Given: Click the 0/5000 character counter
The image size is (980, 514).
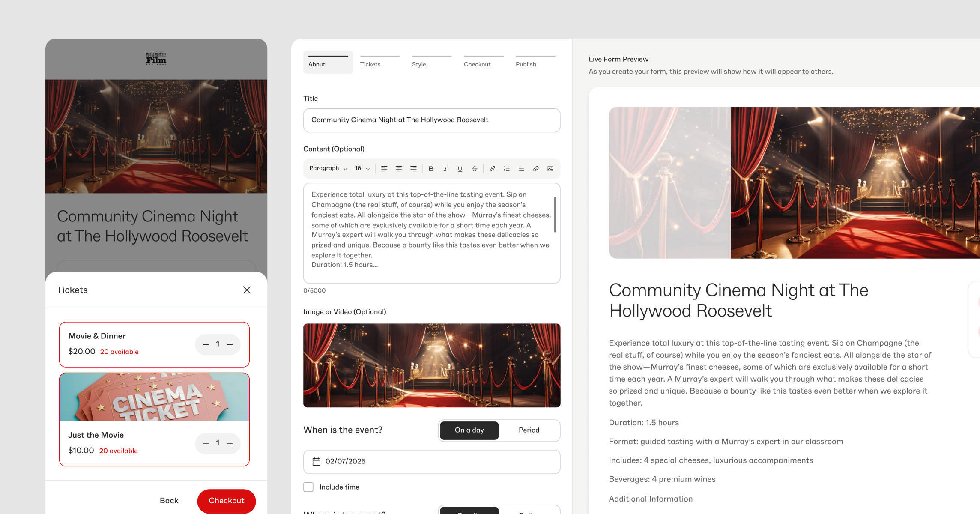Looking at the screenshot, I should (x=314, y=290).
